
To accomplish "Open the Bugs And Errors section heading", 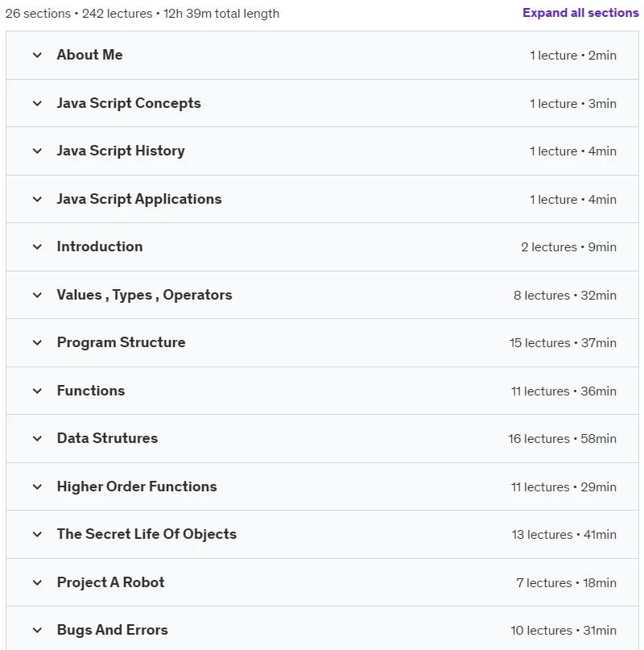I will click(113, 630).
